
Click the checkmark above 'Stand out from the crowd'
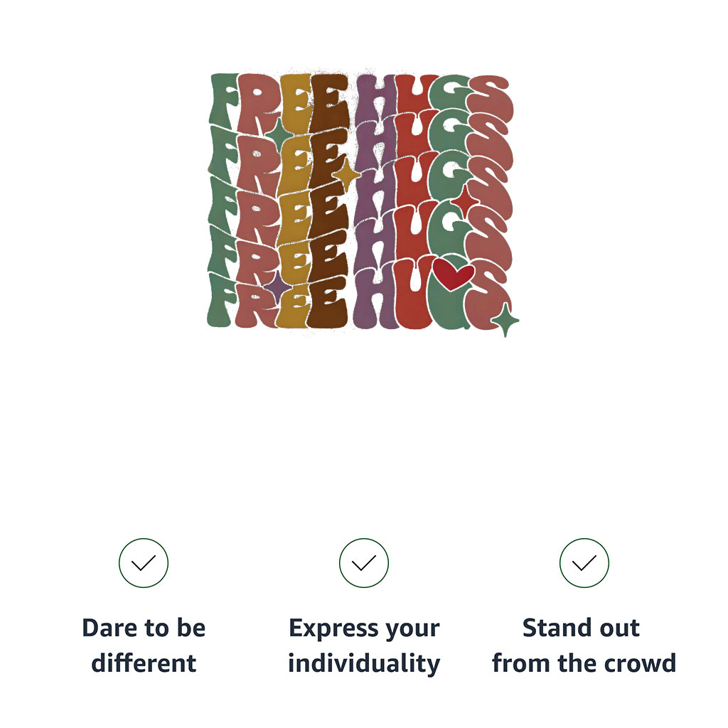click(x=584, y=563)
